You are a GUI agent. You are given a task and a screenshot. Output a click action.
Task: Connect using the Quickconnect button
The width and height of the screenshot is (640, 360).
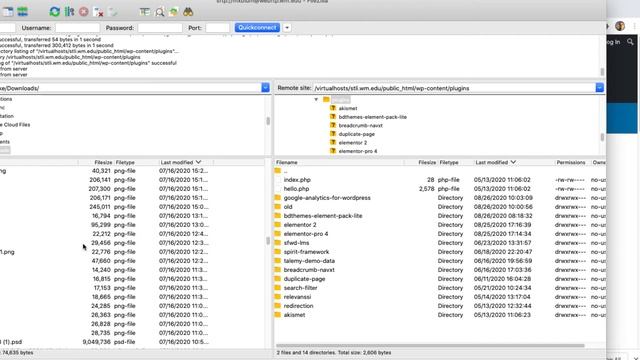point(257,27)
